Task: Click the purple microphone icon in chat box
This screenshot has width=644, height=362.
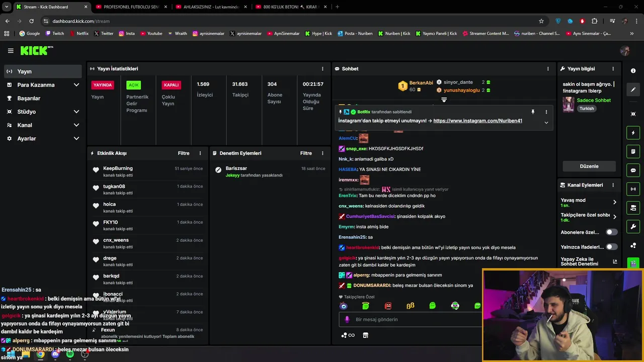Action: click(347, 319)
